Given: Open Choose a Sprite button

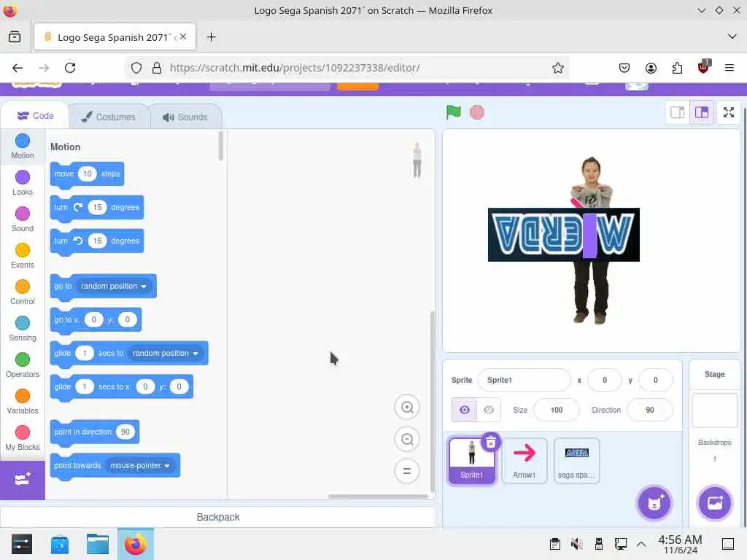Looking at the screenshot, I should click(654, 503).
